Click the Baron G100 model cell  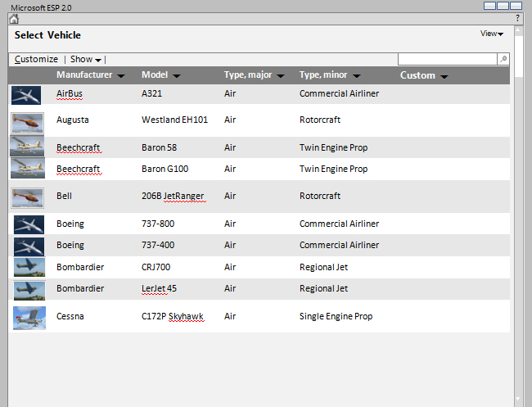[x=165, y=169]
